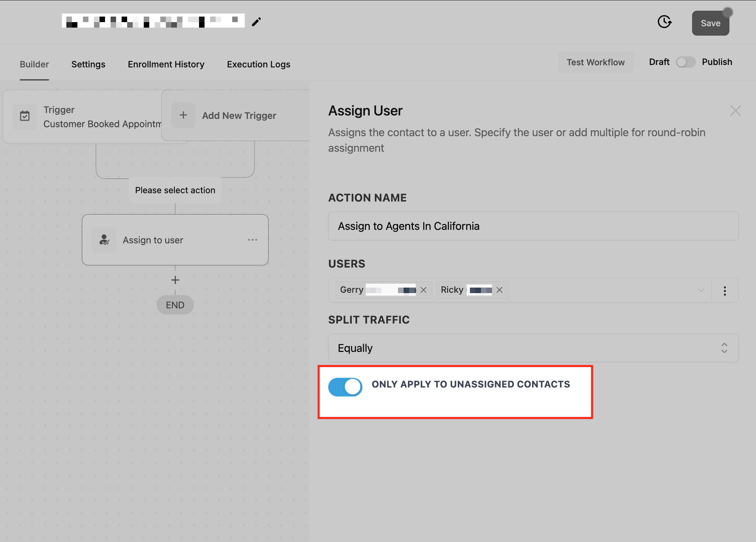Click the Save button
This screenshot has width=756, height=542.
click(x=710, y=23)
